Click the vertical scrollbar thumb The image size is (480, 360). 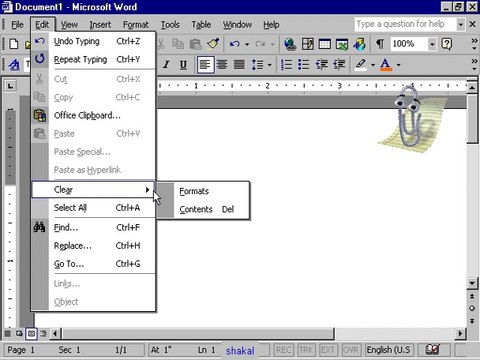(472, 119)
